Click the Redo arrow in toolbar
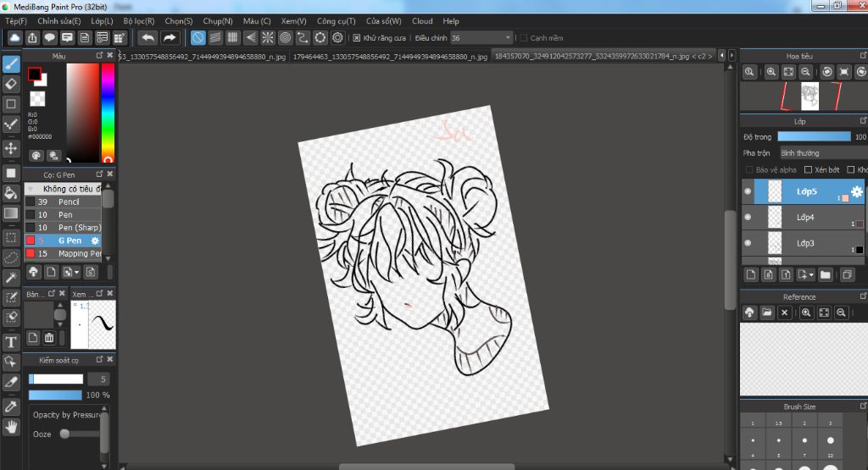This screenshot has width=868, height=470. [170, 37]
